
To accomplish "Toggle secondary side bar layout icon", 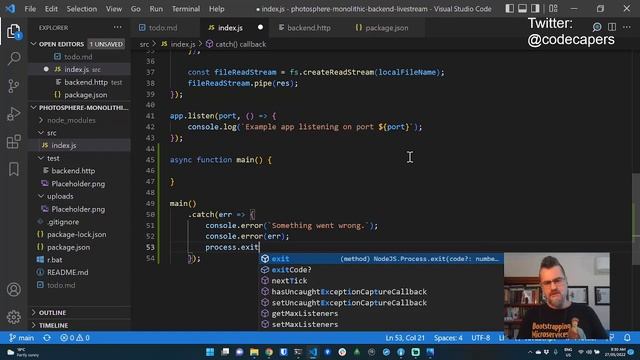I will (x=535, y=9).
